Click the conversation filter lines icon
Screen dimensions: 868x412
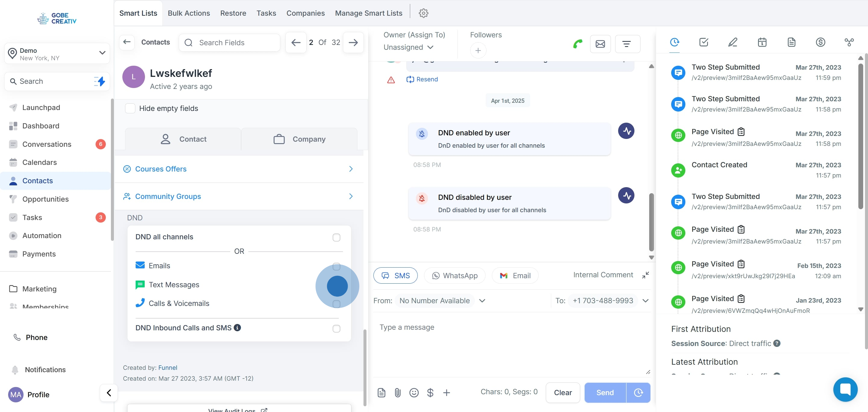click(x=627, y=44)
